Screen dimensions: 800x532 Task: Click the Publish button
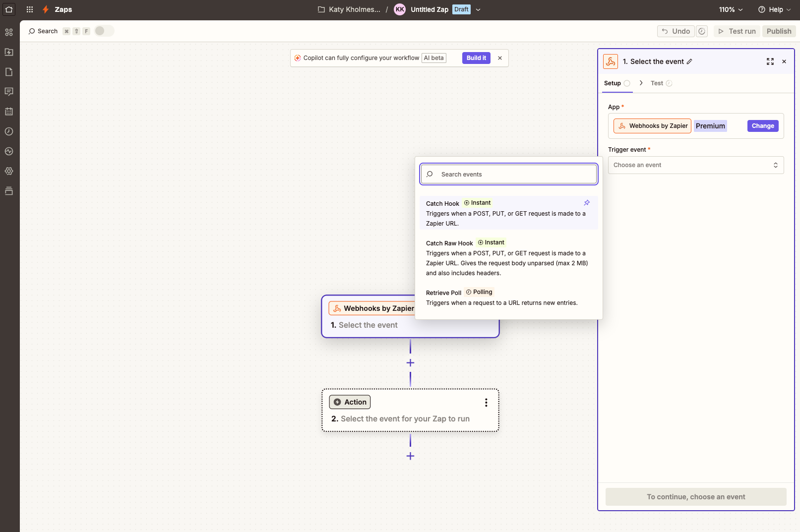coord(779,31)
